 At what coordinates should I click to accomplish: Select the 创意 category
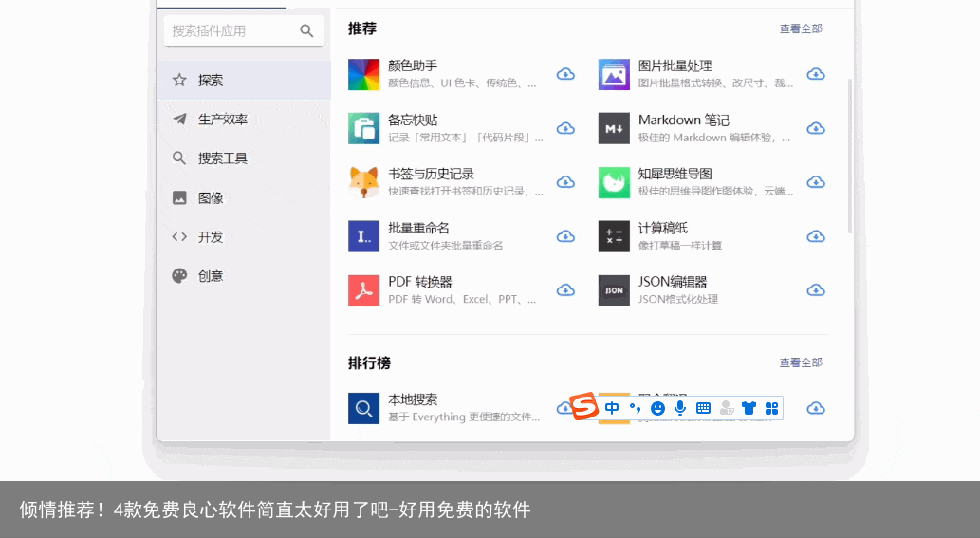[x=211, y=276]
